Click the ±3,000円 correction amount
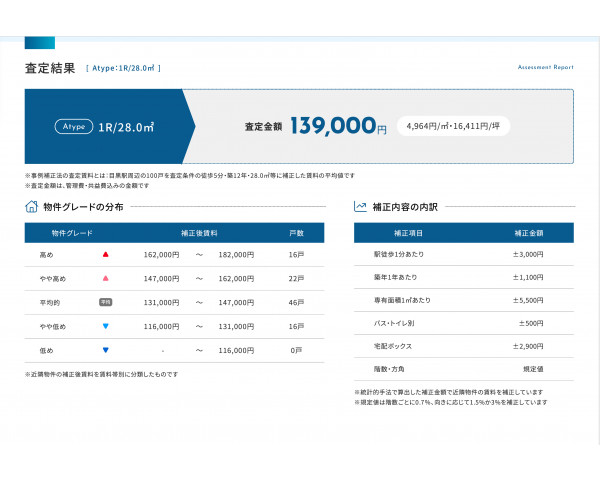The image size is (600, 480). [x=528, y=254]
